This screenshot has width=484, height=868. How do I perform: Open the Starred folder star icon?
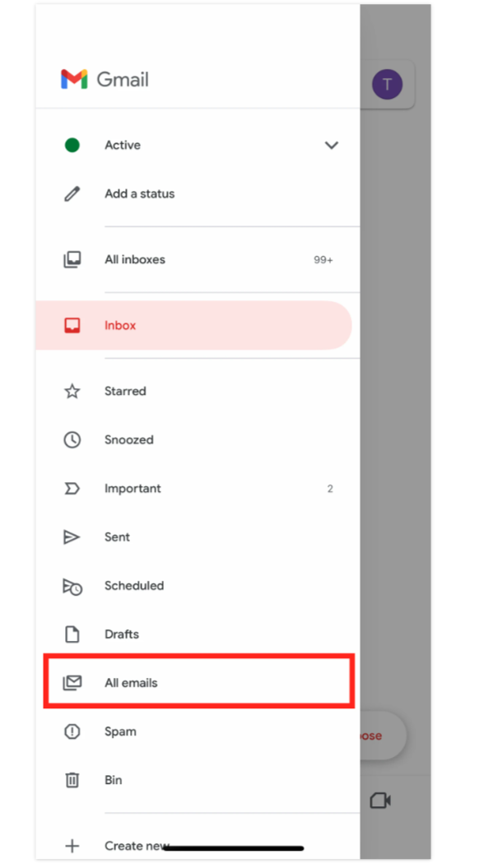[x=72, y=392]
